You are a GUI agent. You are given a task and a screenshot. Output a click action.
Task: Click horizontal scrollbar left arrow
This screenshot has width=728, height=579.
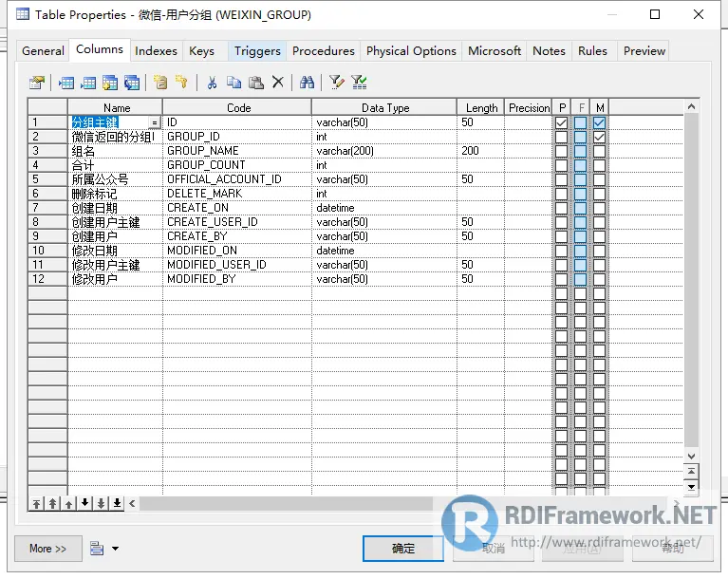[132, 503]
